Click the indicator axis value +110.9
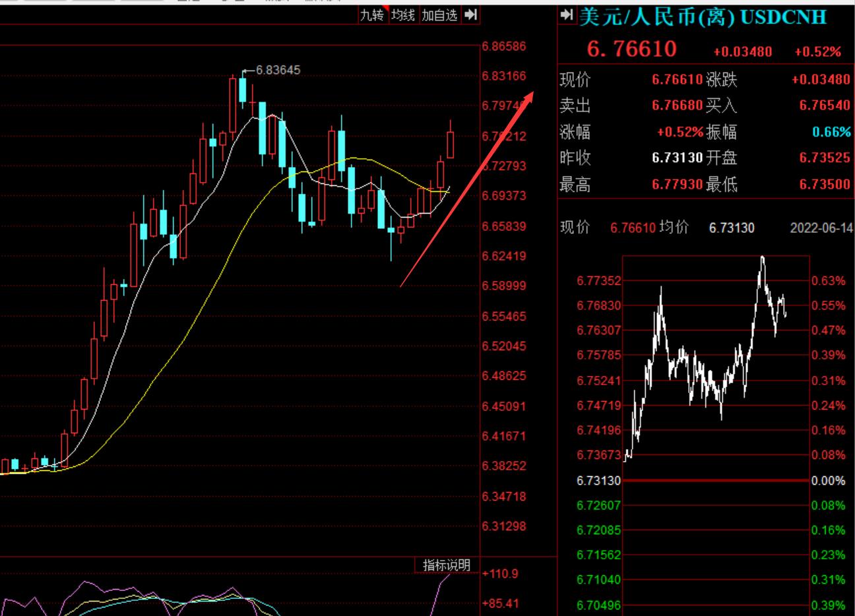The width and height of the screenshot is (855, 616). tap(501, 574)
